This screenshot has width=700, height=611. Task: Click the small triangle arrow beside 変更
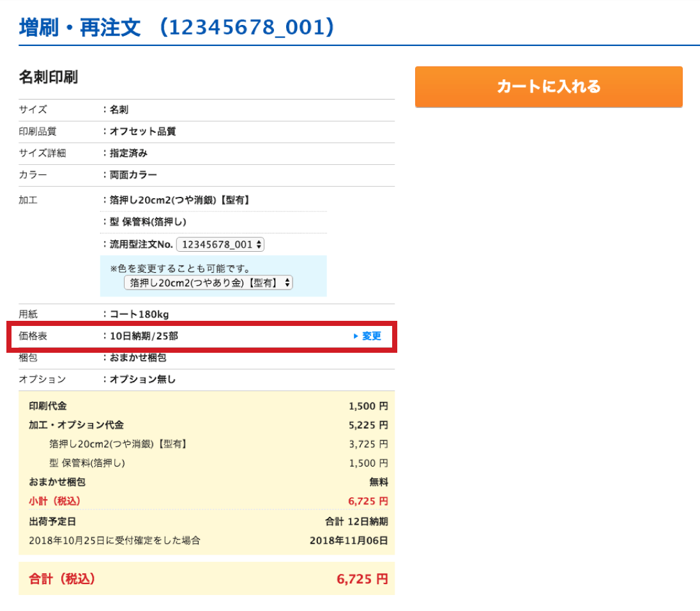click(x=356, y=336)
